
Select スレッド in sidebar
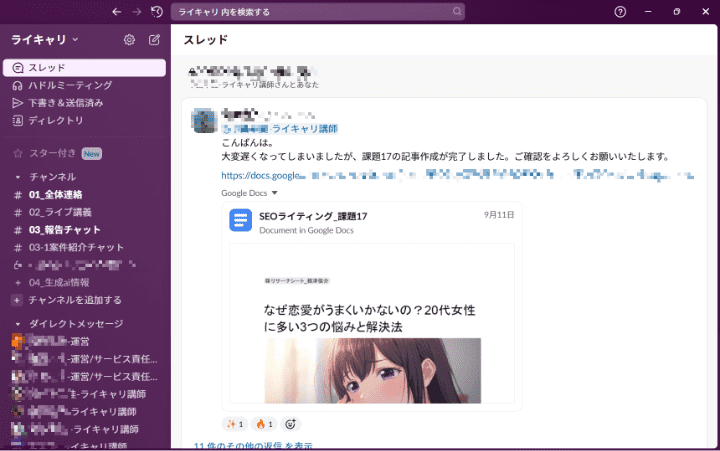(x=84, y=68)
